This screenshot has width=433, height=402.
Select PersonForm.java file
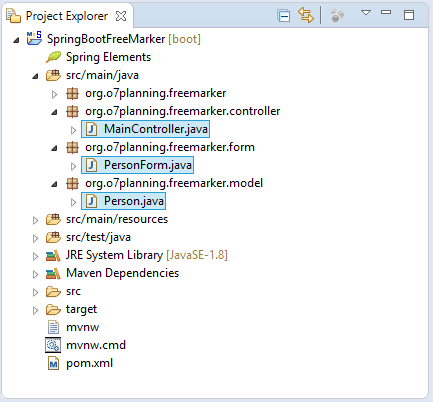(137, 165)
